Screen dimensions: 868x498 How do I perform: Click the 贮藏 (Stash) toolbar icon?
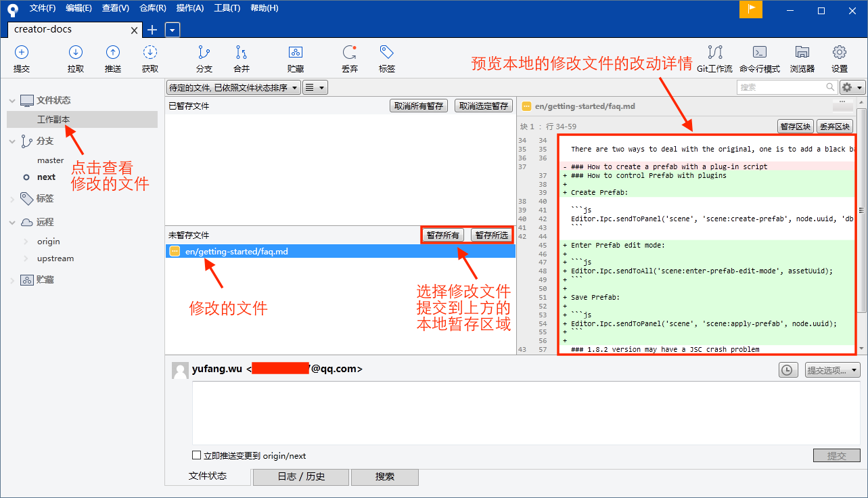pyautogui.click(x=296, y=53)
